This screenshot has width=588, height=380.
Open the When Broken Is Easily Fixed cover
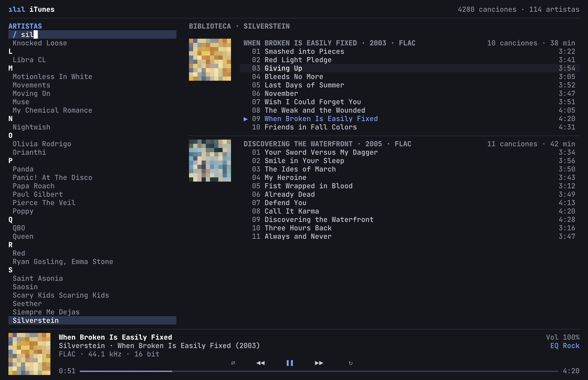tap(210, 59)
